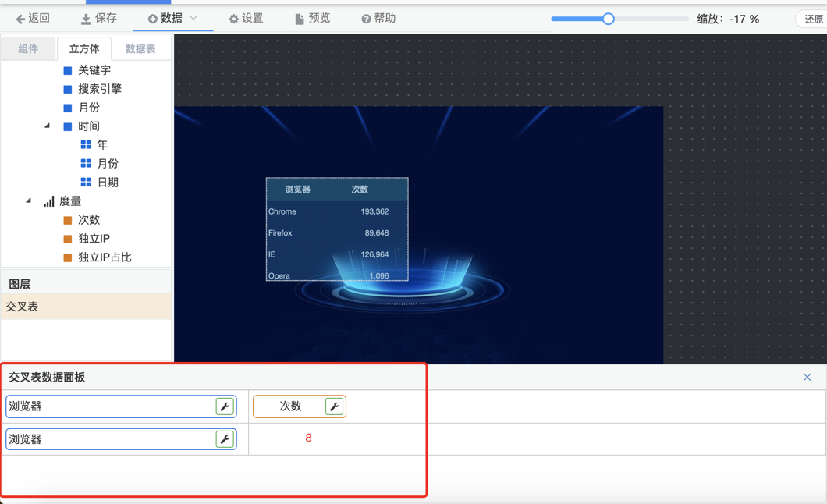Select the 独立IP占比 measure
827x504 pixels.
pos(105,257)
